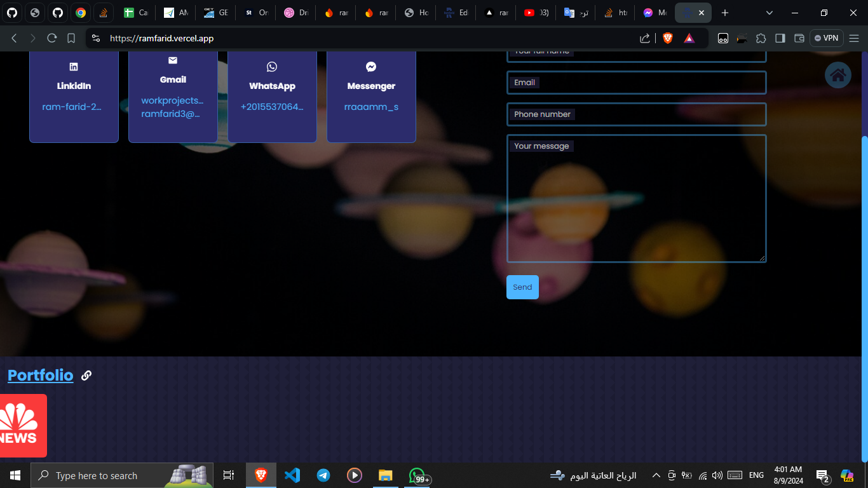Viewport: 868px width, 488px height.
Task: Open Telegram from the taskbar
Action: [x=323, y=475]
